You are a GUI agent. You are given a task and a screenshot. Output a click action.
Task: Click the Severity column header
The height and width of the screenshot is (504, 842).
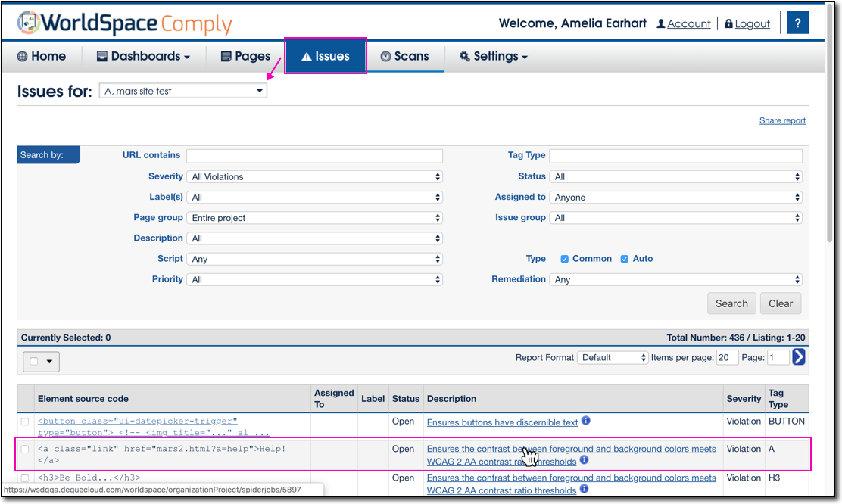[744, 399]
